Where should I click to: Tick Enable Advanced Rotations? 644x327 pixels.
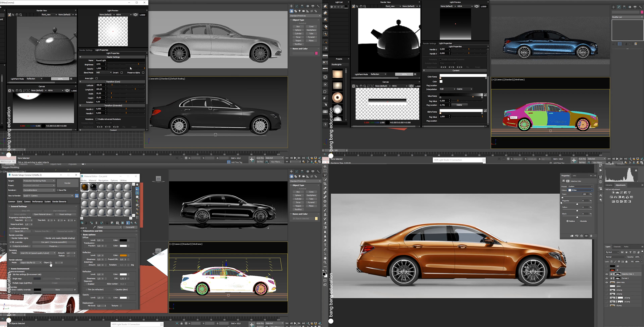97,119
